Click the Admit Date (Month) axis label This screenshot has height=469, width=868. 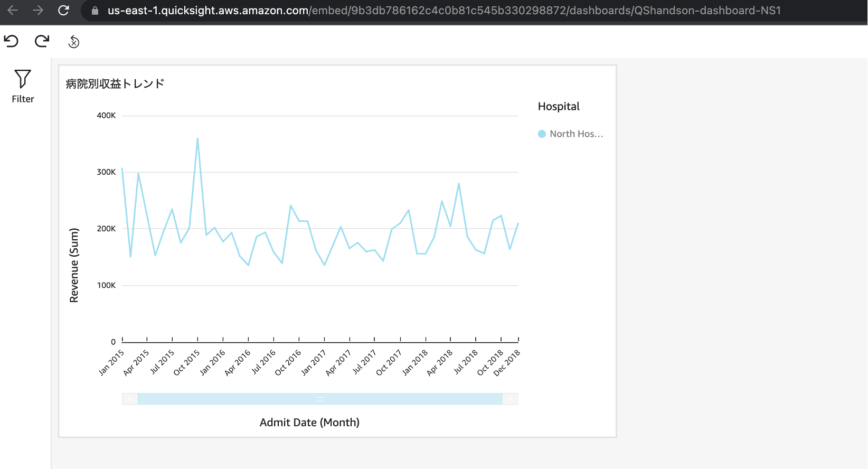coord(309,423)
